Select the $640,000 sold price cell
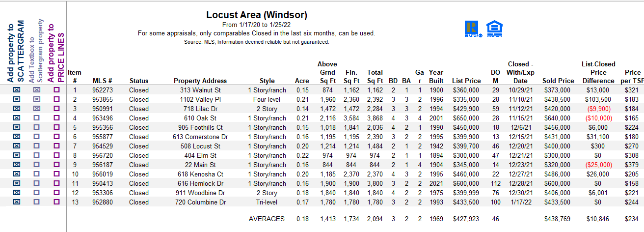Image resolution: width=644 pixels, height=232 pixels. [557, 118]
